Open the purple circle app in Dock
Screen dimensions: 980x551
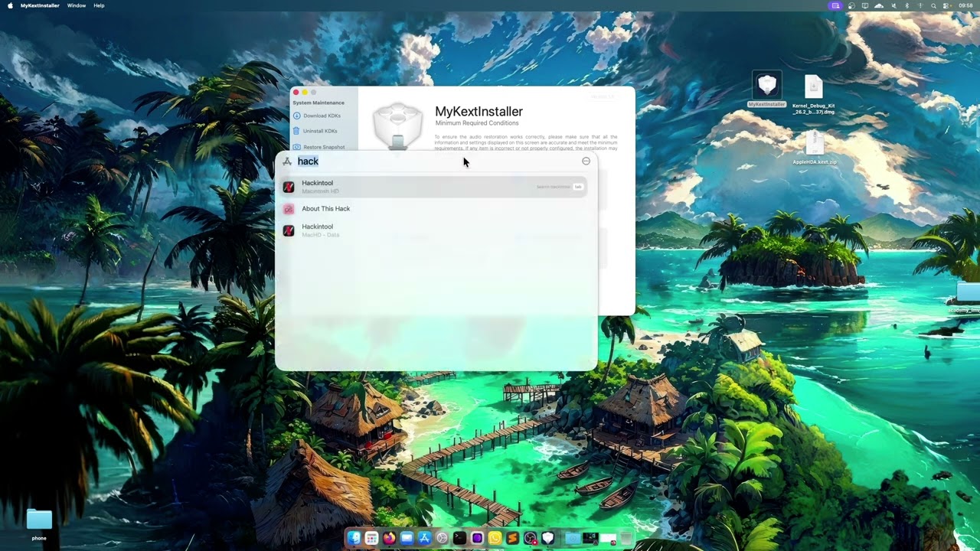click(x=477, y=538)
